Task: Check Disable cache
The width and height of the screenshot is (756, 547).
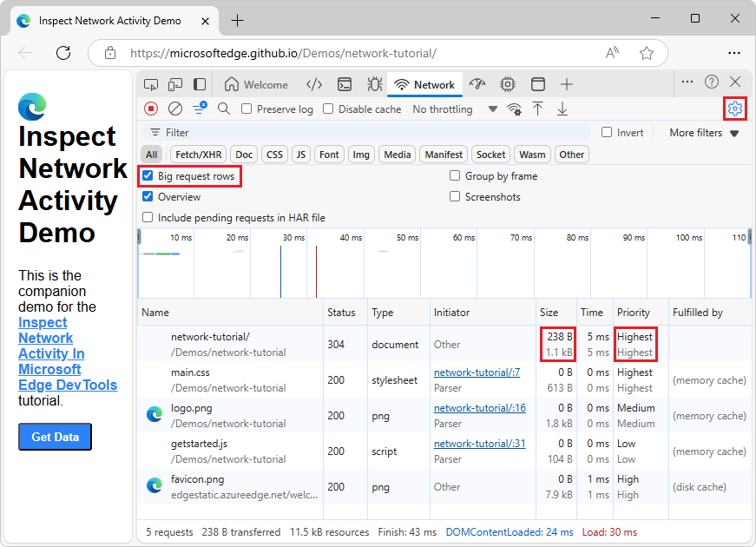Action: [x=327, y=109]
